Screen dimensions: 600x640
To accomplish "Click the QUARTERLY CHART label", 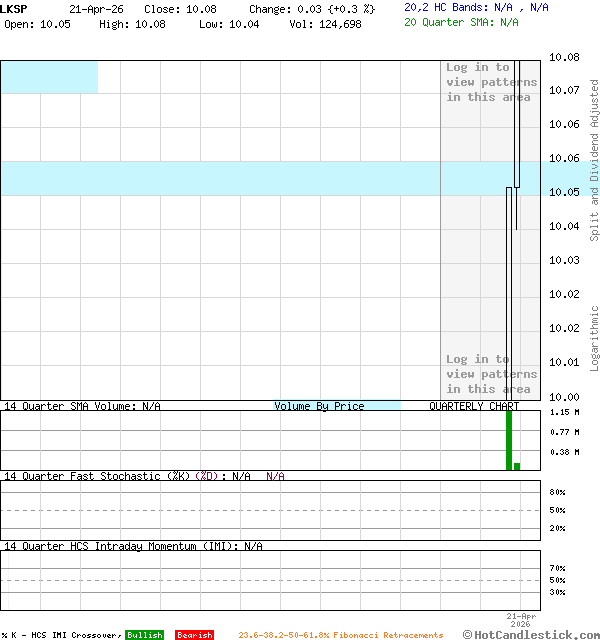I will click(x=474, y=406).
